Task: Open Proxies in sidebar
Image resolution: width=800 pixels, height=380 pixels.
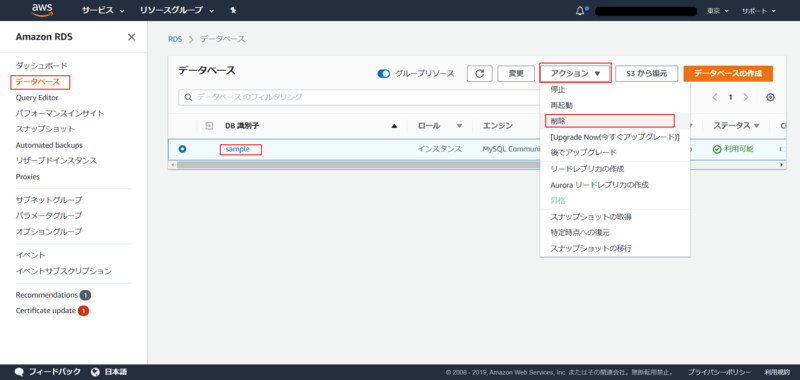Action: (28, 176)
